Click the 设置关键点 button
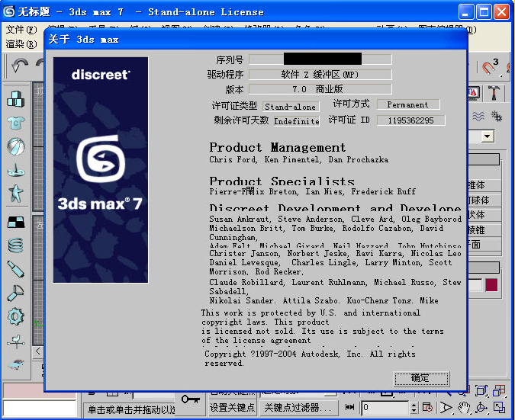The width and height of the screenshot is (515, 420). point(233,407)
